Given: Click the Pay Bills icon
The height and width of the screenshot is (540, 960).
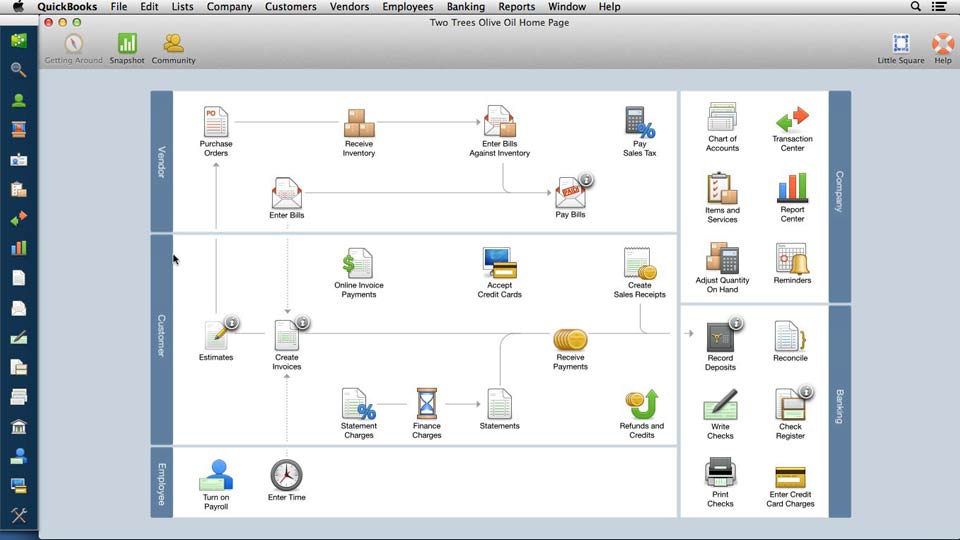Looking at the screenshot, I should point(570,192).
